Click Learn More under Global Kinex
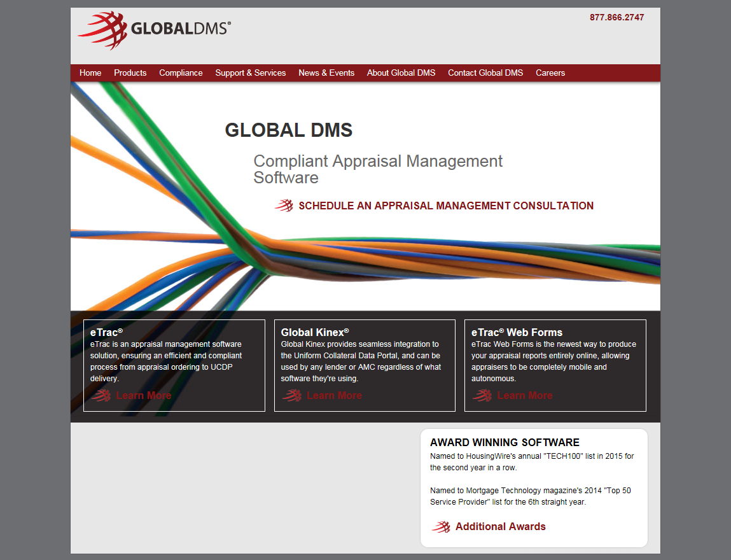This screenshot has height=560, width=731. pyautogui.click(x=334, y=396)
